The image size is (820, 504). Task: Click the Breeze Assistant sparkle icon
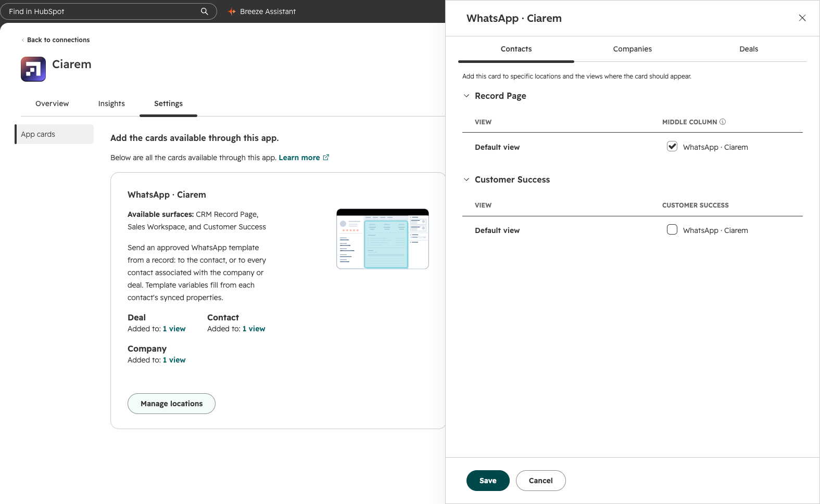pyautogui.click(x=232, y=11)
